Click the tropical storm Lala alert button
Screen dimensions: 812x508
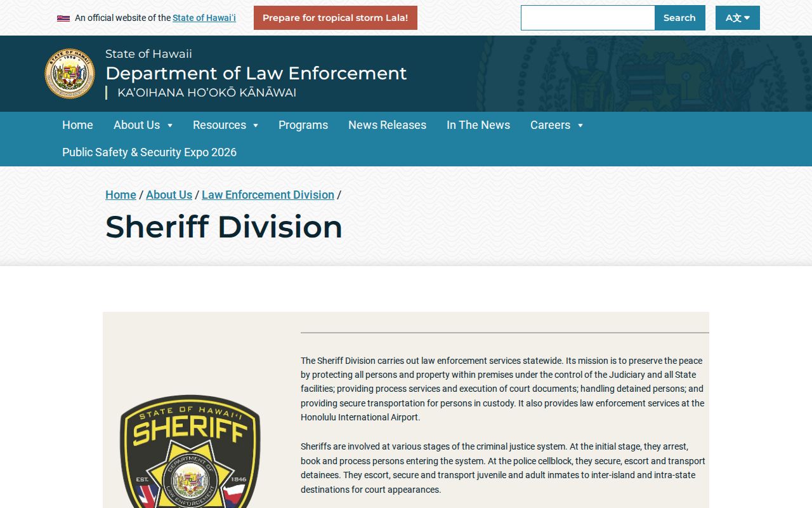click(336, 18)
